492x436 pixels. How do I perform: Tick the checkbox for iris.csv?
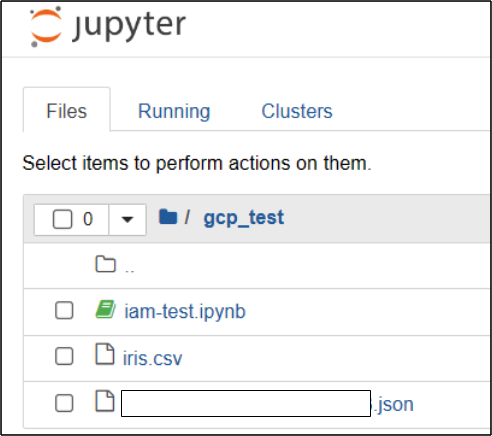click(64, 356)
